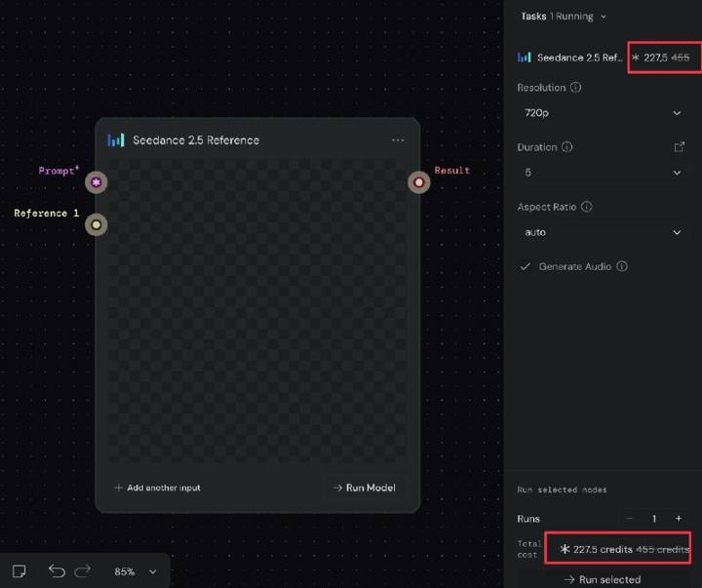The height and width of the screenshot is (588, 702).
Task: Click the Reference 1 label
Action: pos(47,214)
